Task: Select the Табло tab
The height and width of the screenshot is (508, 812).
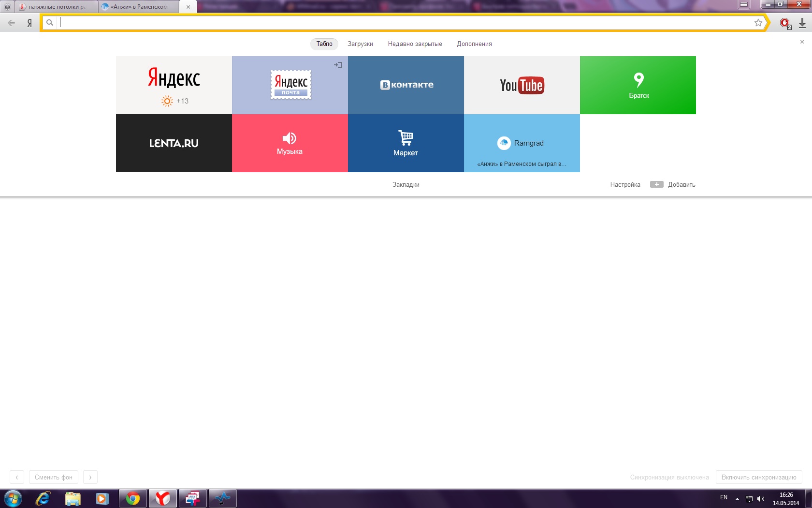Action: click(324, 44)
